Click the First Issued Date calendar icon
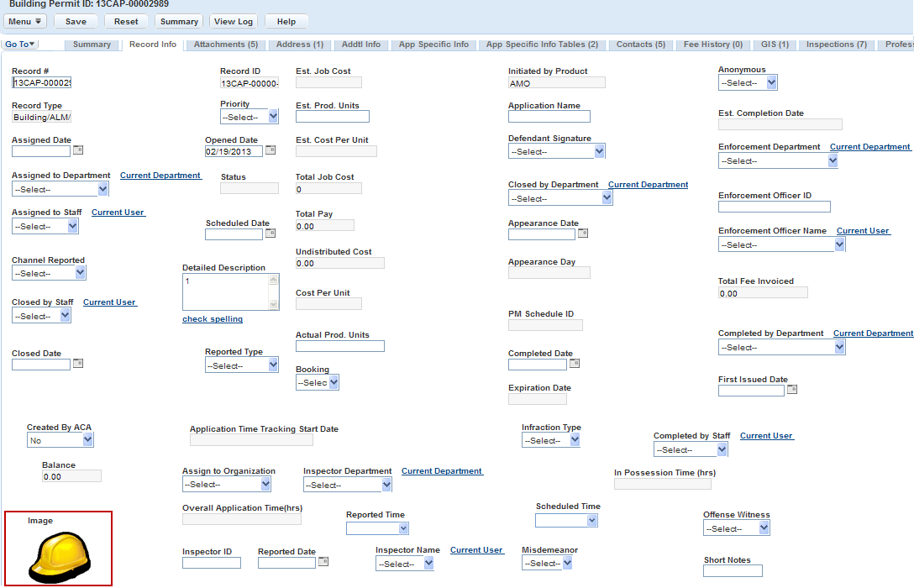 pos(791,390)
